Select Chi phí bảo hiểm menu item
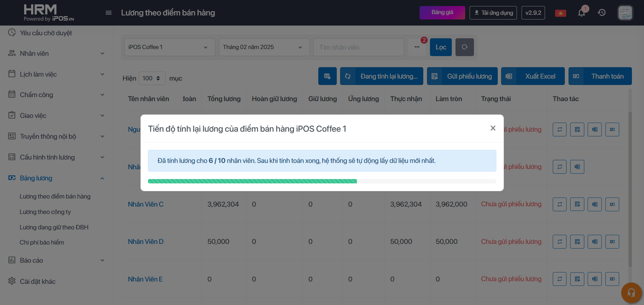This screenshot has height=305, width=644. [x=42, y=243]
